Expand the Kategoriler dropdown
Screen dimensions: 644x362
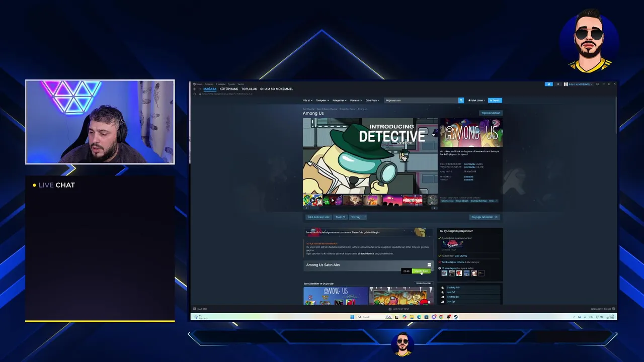[x=340, y=100]
